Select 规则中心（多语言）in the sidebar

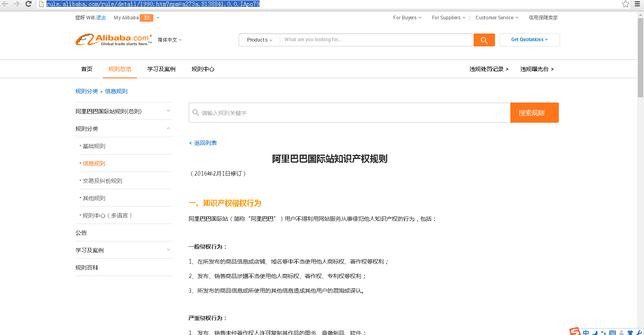[x=107, y=216]
